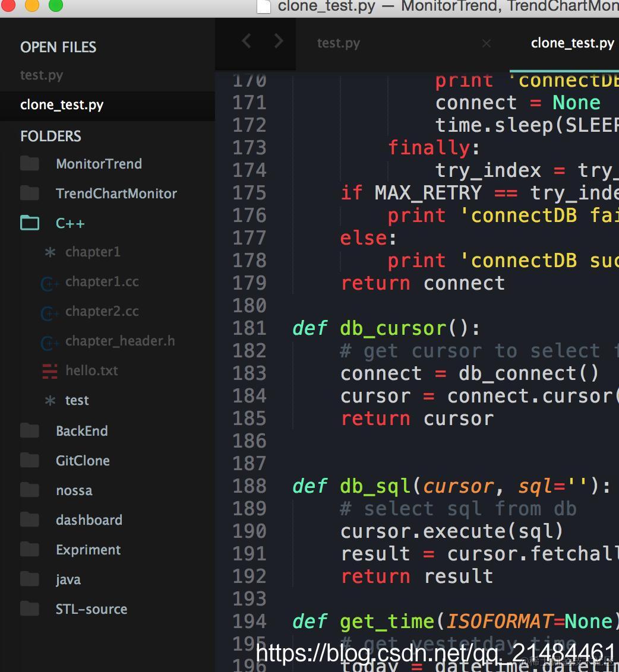619x672 pixels.
Task: Click the GitClone folder icon
Action: (x=30, y=460)
